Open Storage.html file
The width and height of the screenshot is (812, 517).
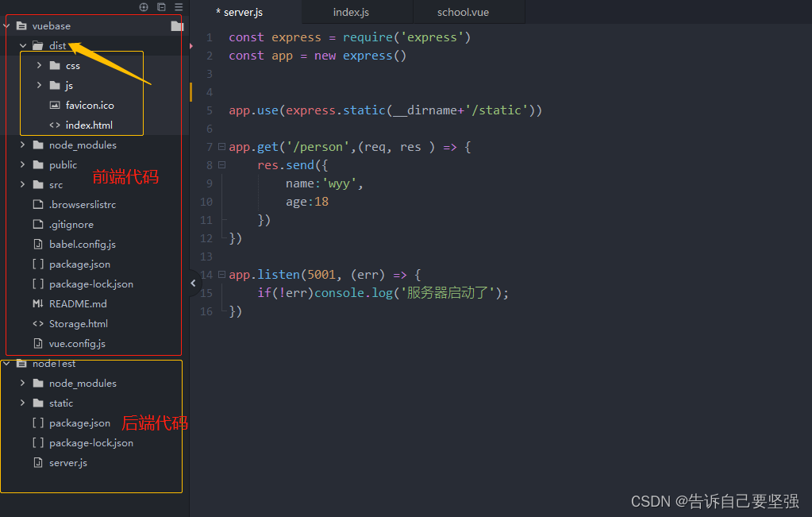tap(79, 324)
